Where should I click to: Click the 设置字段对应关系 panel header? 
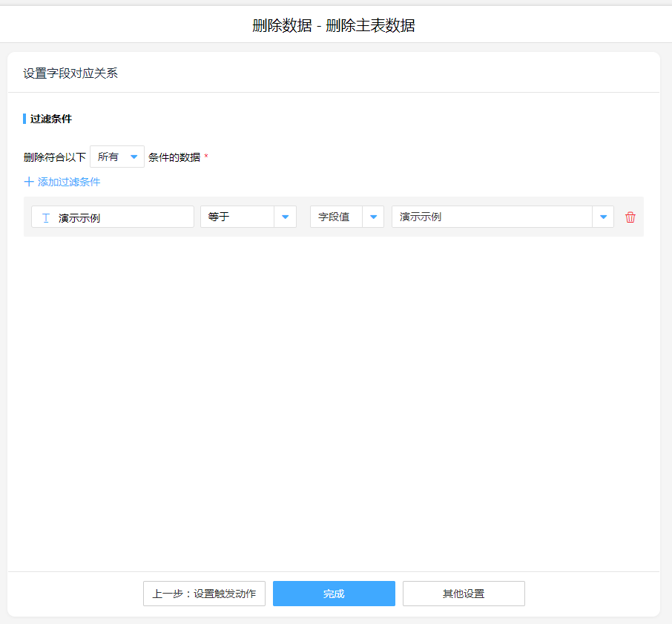point(70,73)
